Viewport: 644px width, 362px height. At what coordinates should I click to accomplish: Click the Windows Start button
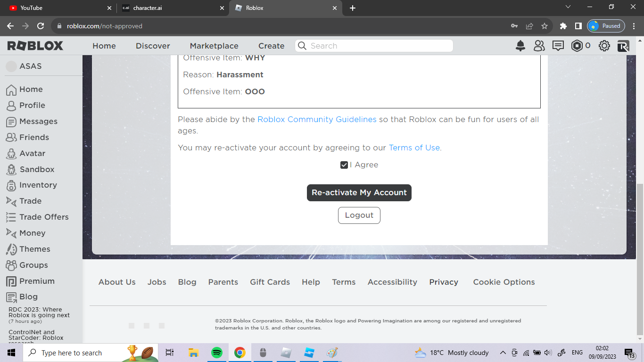(x=11, y=353)
